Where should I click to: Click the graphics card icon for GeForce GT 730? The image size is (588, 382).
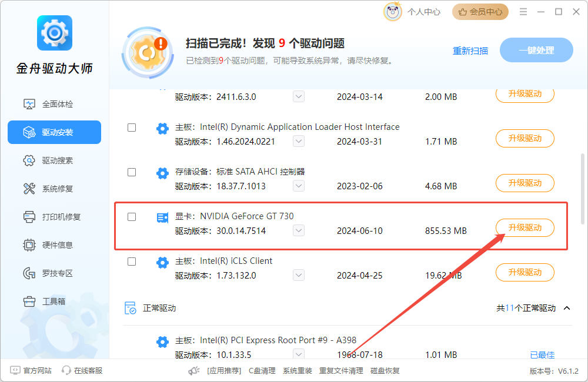point(162,218)
